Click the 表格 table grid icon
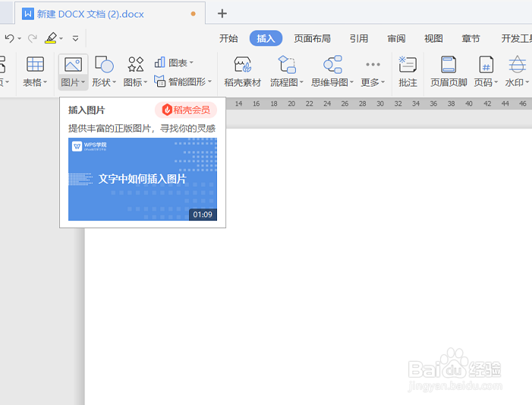Viewport: 532px width, 405px height. [35, 64]
